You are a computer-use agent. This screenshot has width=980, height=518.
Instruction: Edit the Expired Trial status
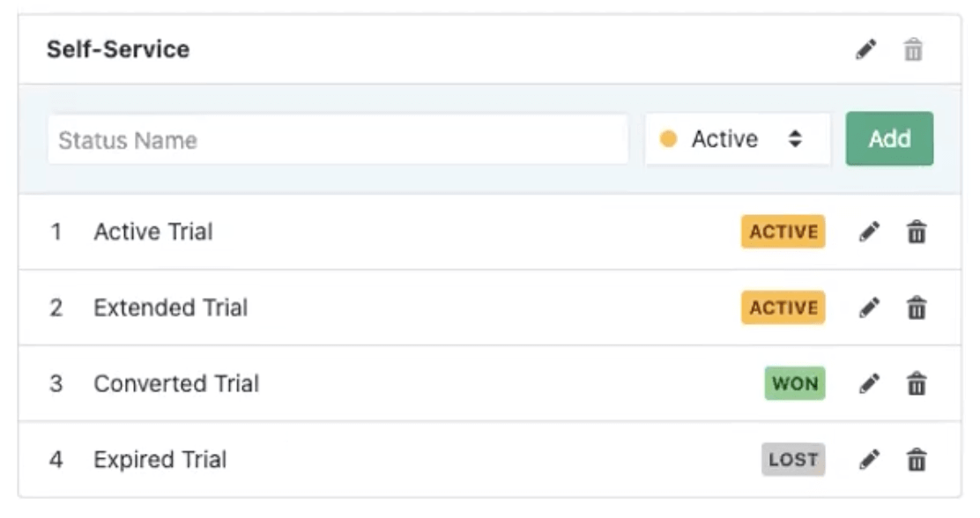(x=869, y=460)
